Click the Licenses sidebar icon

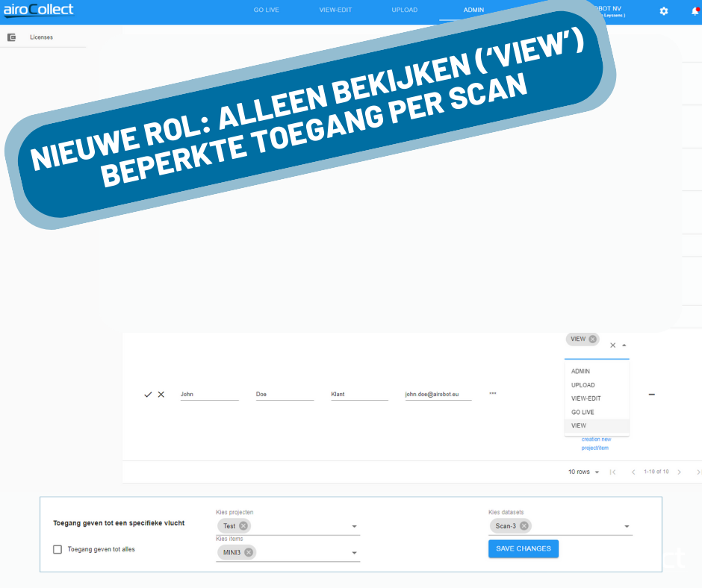point(11,37)
